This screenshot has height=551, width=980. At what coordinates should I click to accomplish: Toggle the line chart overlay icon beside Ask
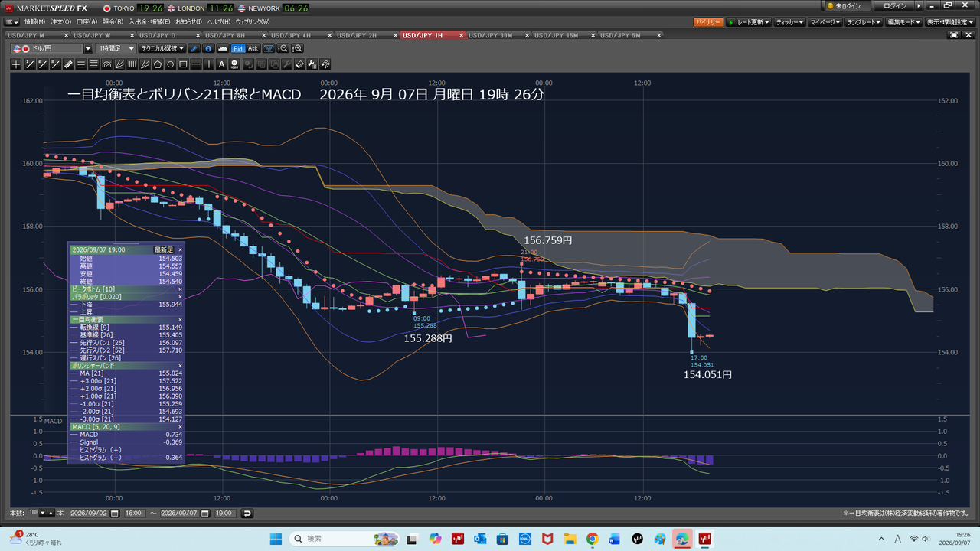coord(269,48)
